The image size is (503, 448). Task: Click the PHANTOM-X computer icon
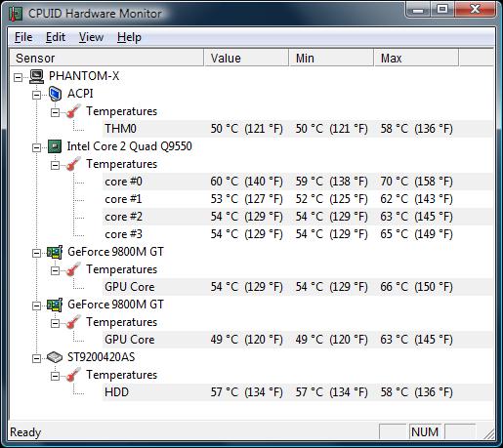click(36, 77)
